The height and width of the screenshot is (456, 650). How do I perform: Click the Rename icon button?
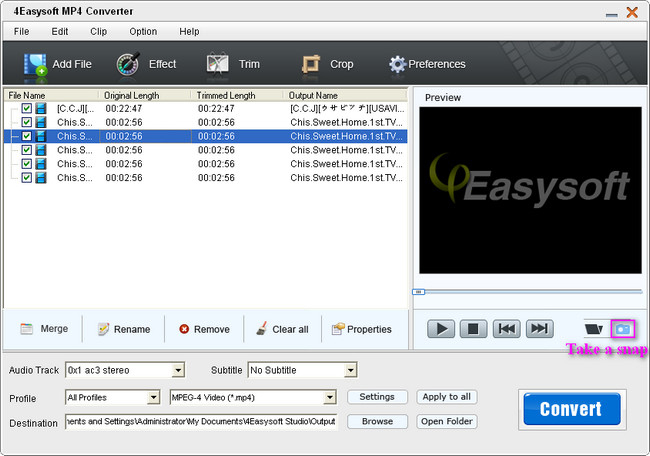point(103,329)
